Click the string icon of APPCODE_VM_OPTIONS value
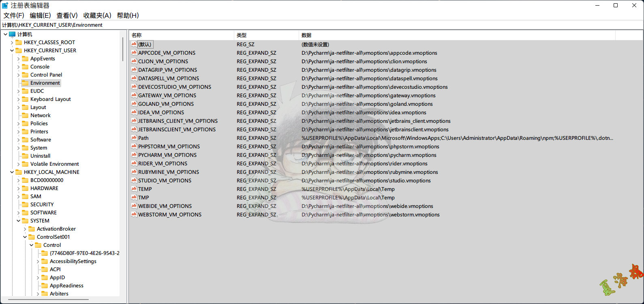The width and height of the screenshot is (644, 304). tap(134, 53)
